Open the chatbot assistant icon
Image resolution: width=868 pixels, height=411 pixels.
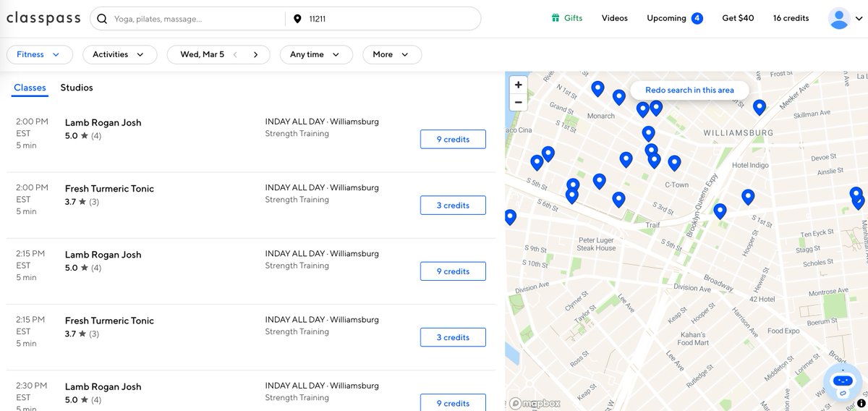843,383
